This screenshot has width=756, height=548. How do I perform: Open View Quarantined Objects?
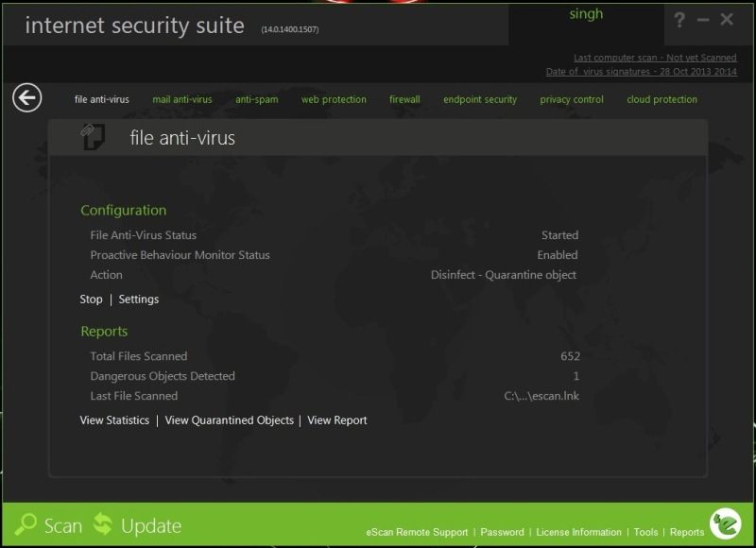pos(229,420)
